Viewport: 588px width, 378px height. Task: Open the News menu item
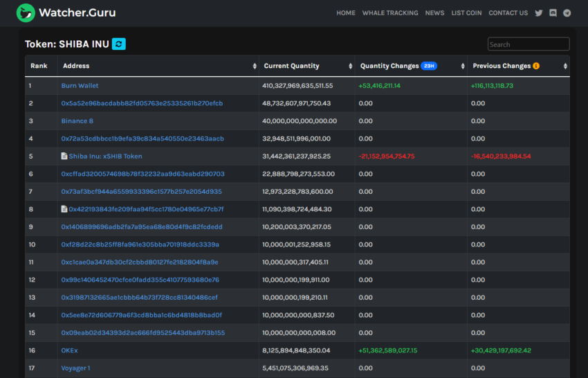pos(434,13)
